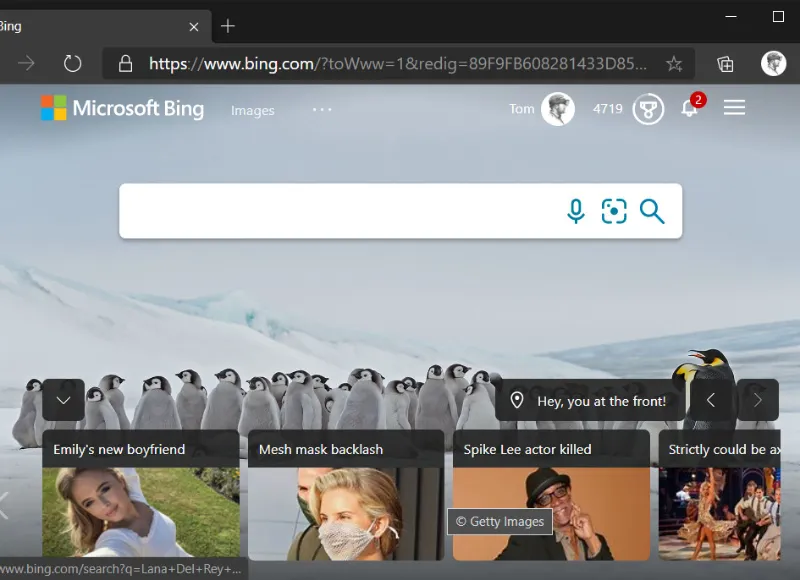Open Microsoft Rewards via the medal icon

(648, 109)
